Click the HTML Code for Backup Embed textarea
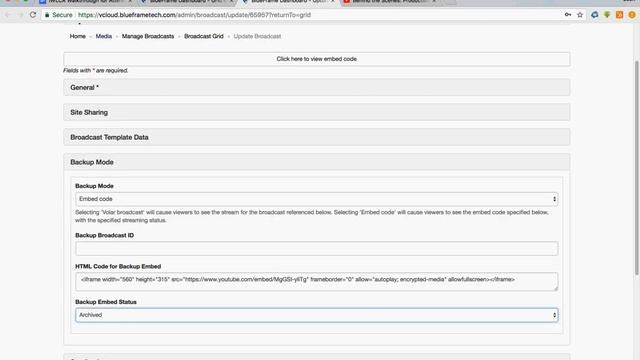Screen dimensions: 640x360 [x=316, y=282]
